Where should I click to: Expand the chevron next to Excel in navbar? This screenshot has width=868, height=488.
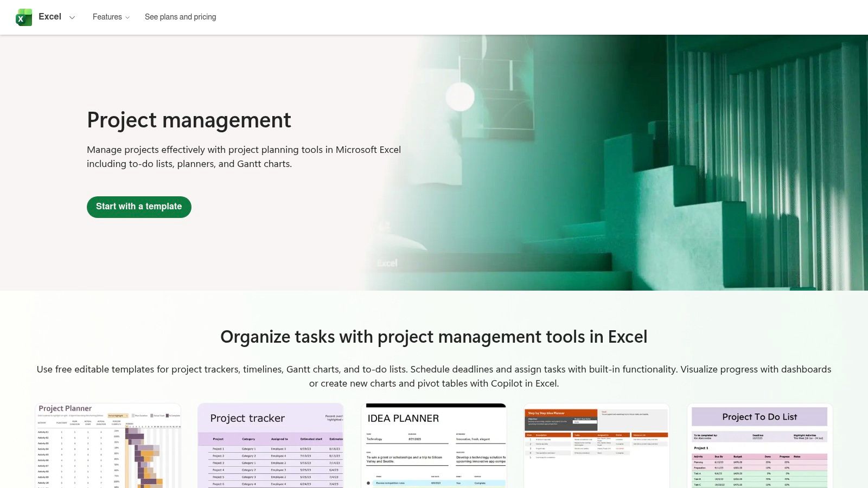[x=72, y=17]
